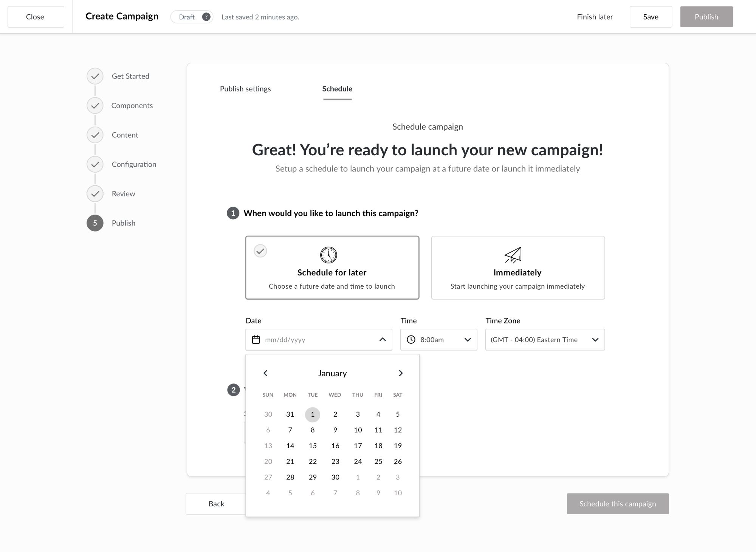
Task: Click the calendar icon in Date field
Action: point(256,340)
